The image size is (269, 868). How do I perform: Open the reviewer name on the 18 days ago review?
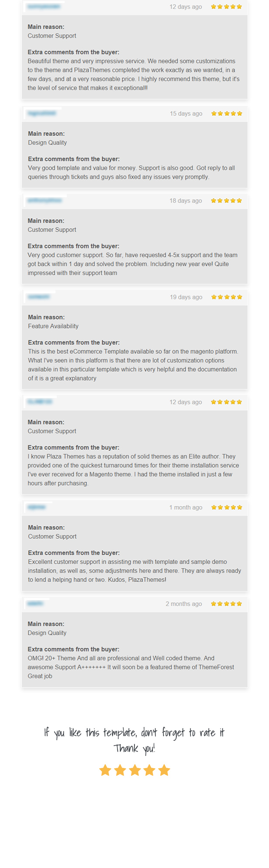point(45,201)
